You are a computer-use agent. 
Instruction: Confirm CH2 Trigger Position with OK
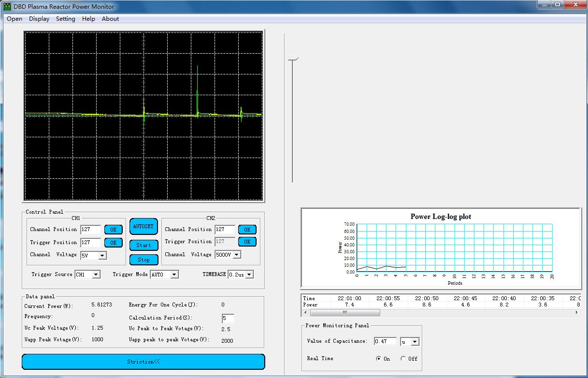click(247, 242)
